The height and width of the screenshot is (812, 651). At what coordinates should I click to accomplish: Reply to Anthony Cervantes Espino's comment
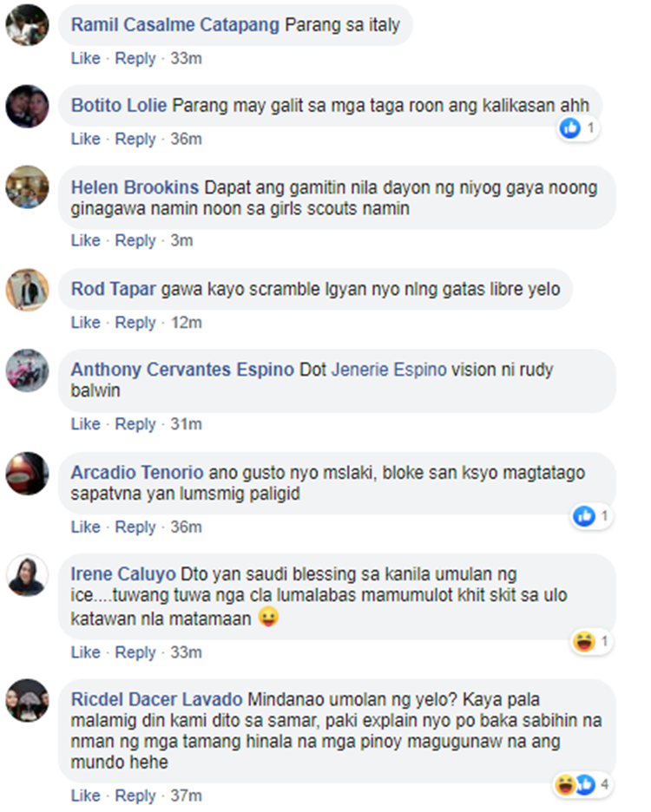(x=135, y=423)
